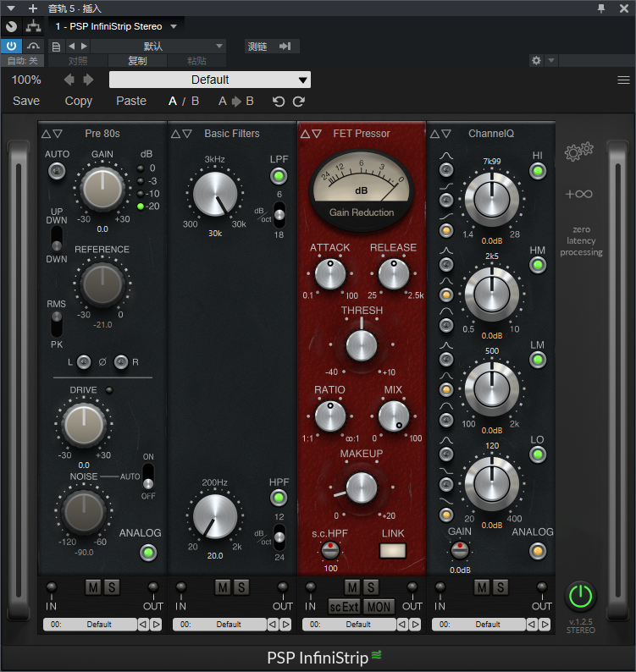Open FET Pressor module preset field
636x672 pixels.
tap(349, 625)
